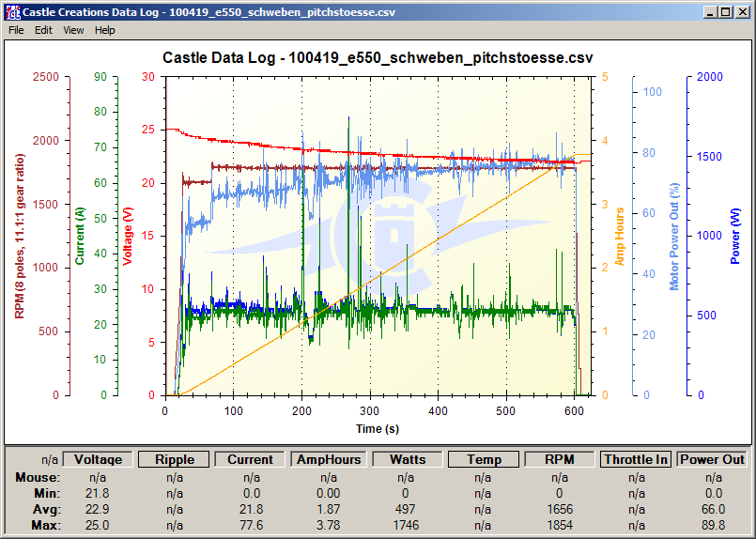
Task: Open the Help menu
Action: click(104, 30)
